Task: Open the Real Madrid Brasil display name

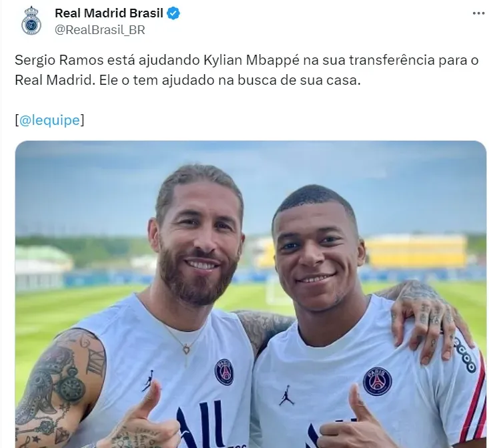Action: point(109,13)
